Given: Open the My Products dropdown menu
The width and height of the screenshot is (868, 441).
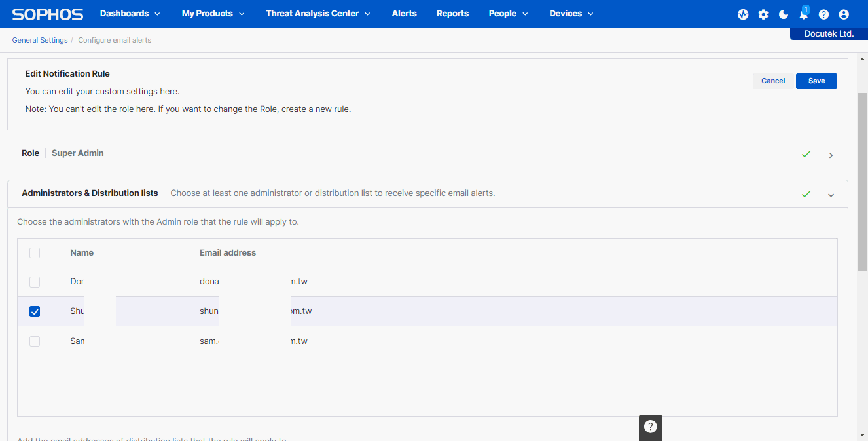Looking at the screenshot, I should [x=213, y=14].
